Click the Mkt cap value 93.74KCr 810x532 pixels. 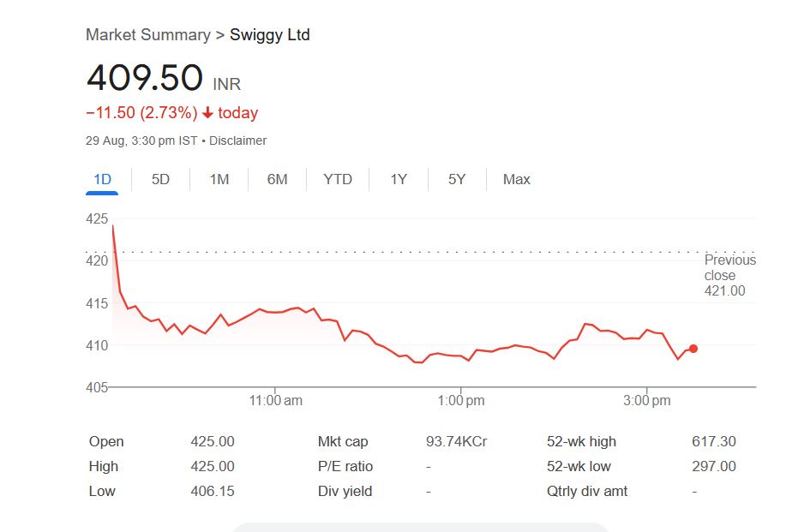[x=456, y=442]
